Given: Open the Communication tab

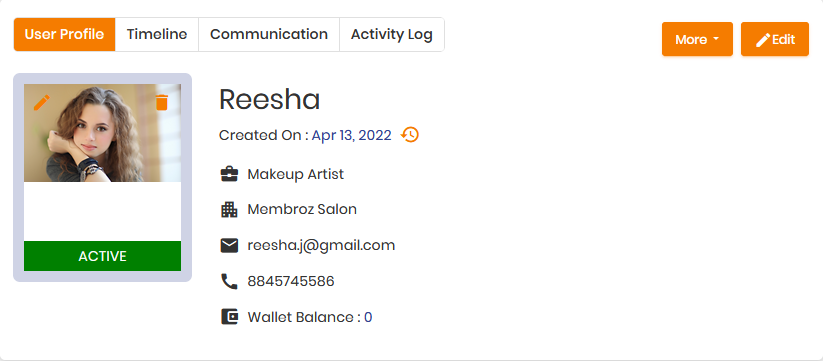Looking at the screenshot, I should tap(269, 35).
